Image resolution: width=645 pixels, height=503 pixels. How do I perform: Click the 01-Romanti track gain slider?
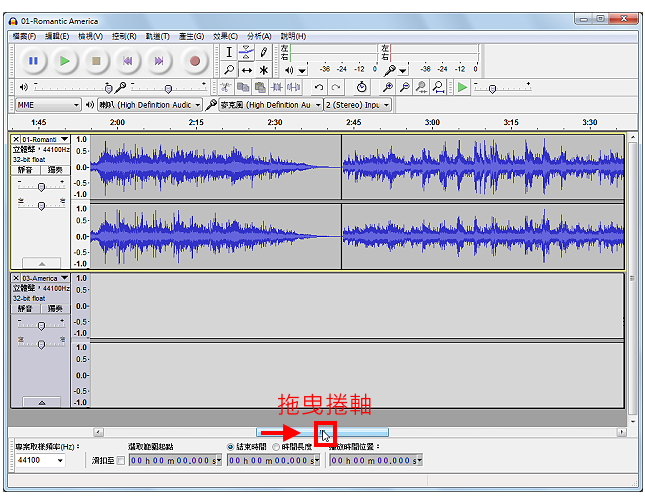tap(41, 187)
